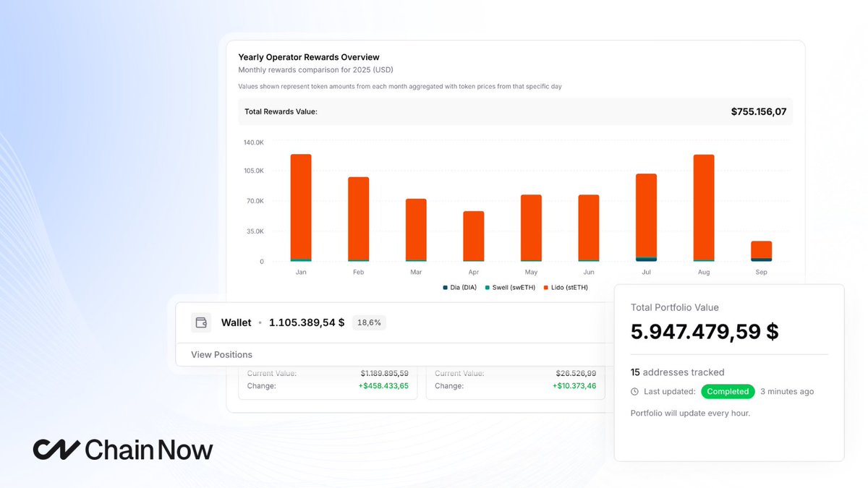Click the $26.526,99 current value

(x=576, y=374)
